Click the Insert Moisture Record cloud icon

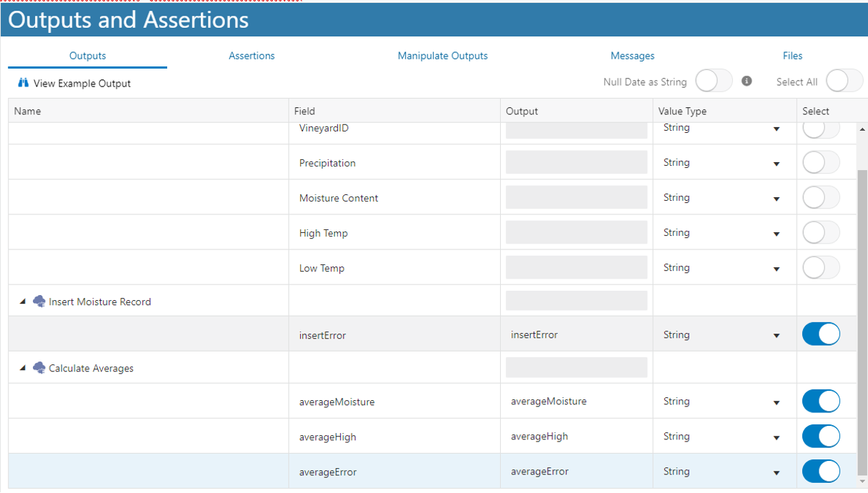(x=39, y=302)
